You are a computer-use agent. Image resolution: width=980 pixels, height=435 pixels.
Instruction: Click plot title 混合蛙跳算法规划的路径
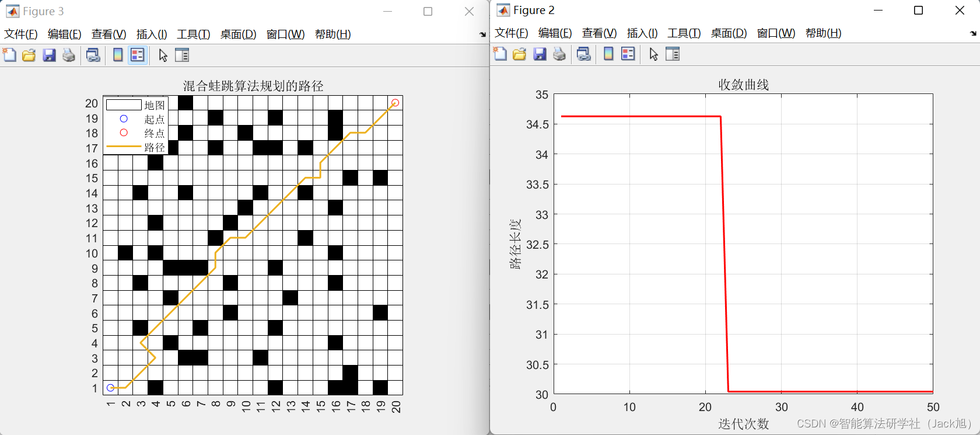[x=253, y=86]
